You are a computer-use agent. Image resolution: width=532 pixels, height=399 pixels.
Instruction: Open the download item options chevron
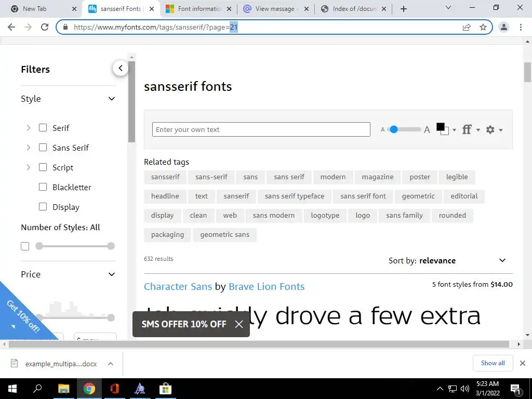tap(111, 364)
